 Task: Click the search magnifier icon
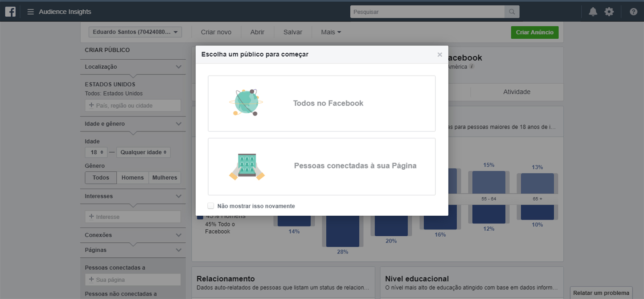(512, 12)
